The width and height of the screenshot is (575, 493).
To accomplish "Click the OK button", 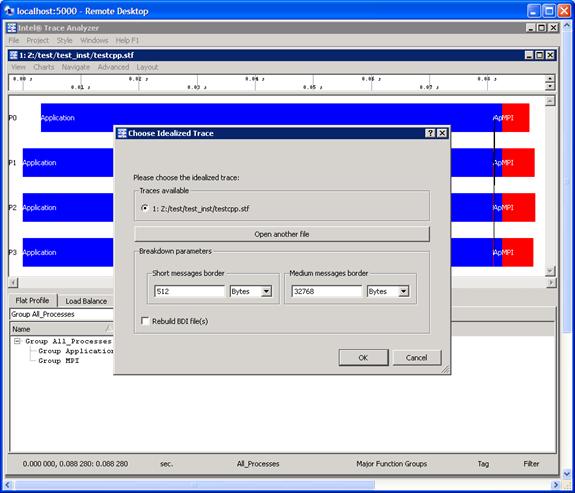I will [363, 358].
